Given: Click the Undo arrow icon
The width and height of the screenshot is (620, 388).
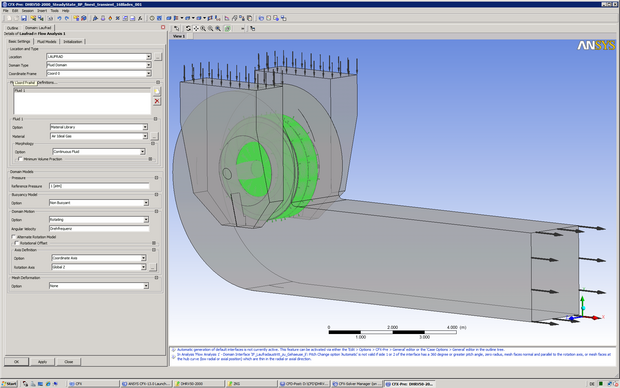Looking at the screenshot, I should pyautogui.click(x=59, y=18).
